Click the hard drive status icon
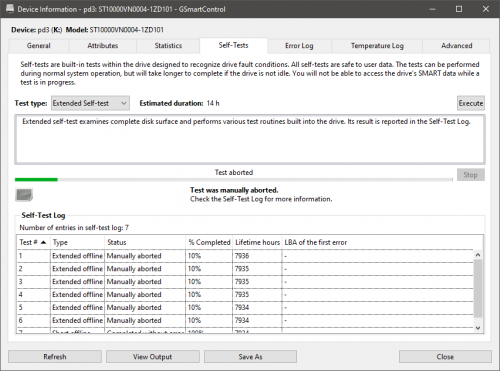Image resolution: width=500 pixels, height=371 pixels. (24, 195)
